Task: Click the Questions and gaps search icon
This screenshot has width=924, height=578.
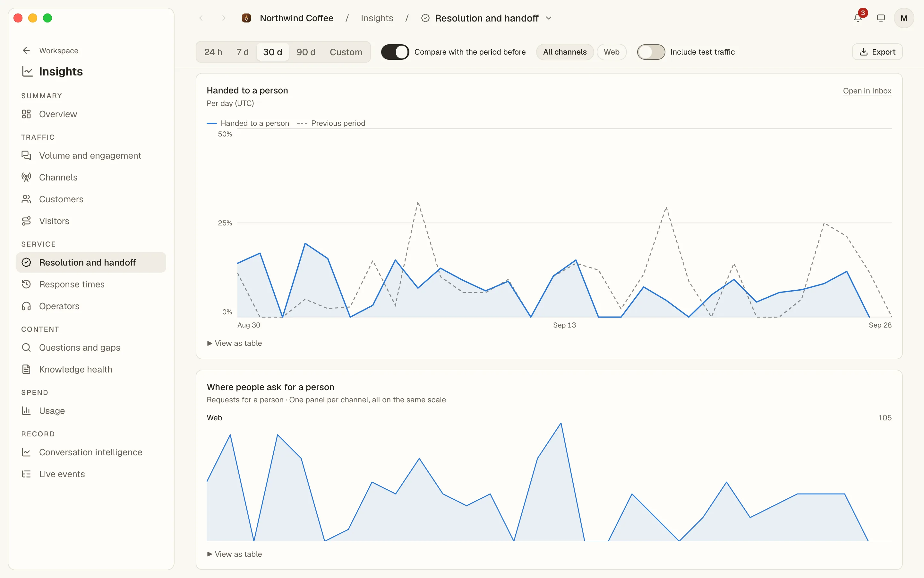Action: tap(26, 347)
